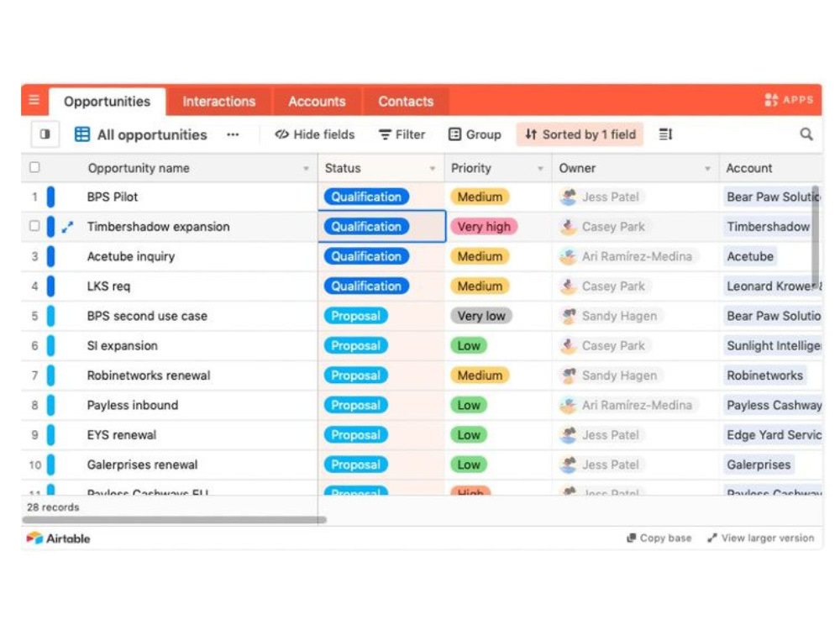Click the color bar of the BPS Pilot row
This screenshot has height=630, width=840.
pos(51,197)
